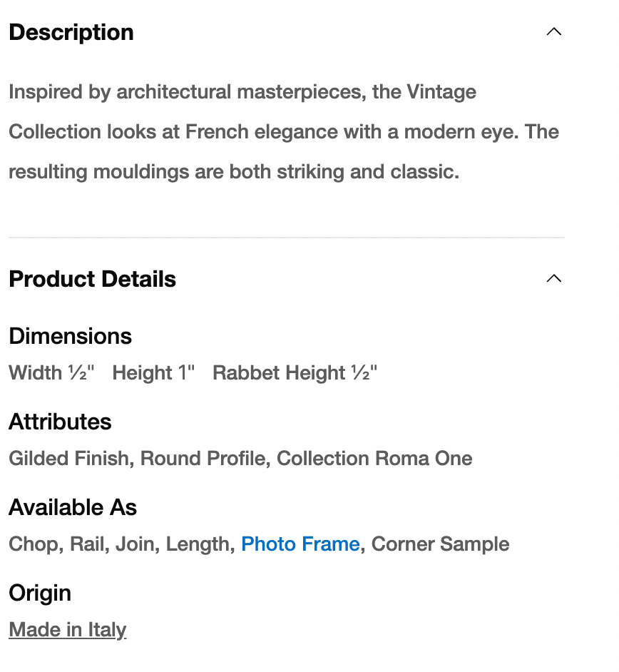Collapse the Product Details chevron
This screenshot has height=672, width=619.
click(x=553, y=278)
